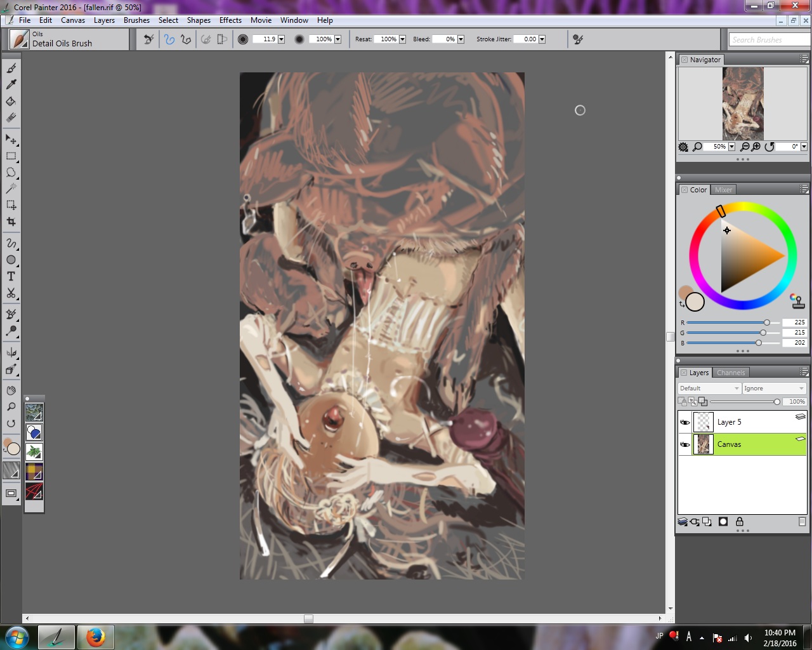Viewport: 812px width, 650px height.
Task: Select the Oval Shape tool
Action: pyautogui.click(x=11, y=260)
